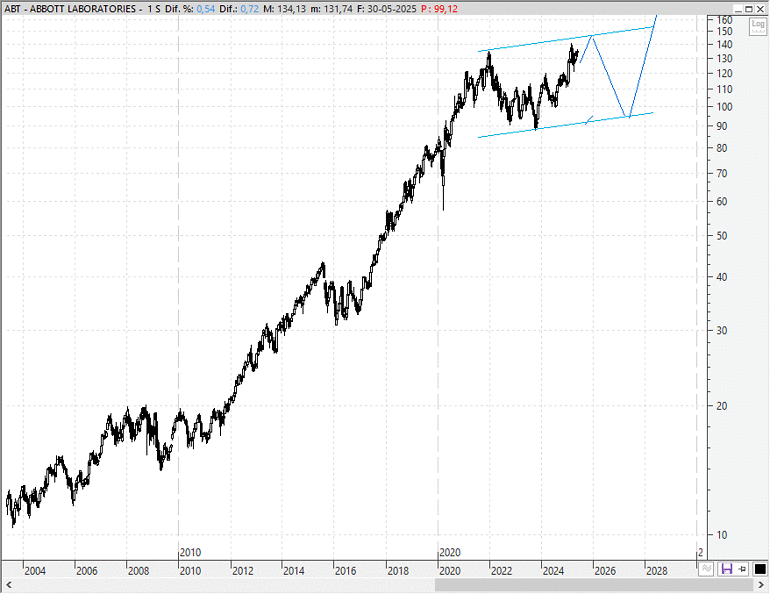Click the 2004 year label
Viewport: 770px width, 594px height.
coord(35,571)
